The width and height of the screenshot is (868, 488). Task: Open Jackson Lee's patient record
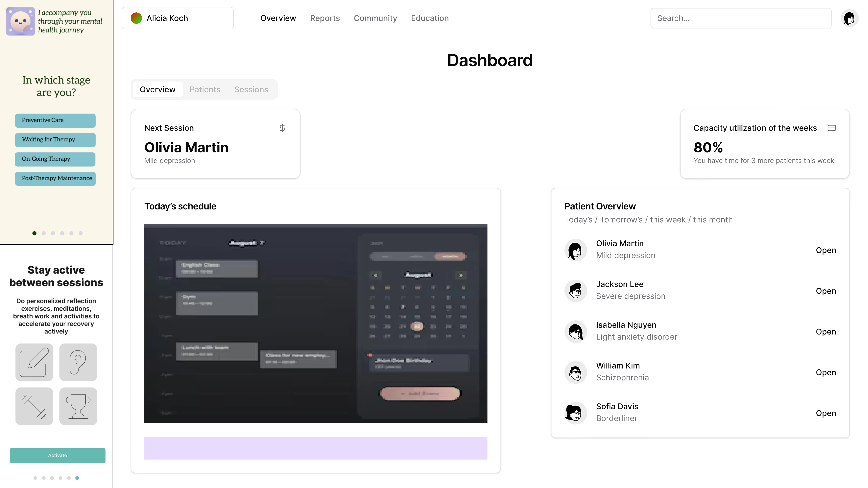pyautogui.click(x=826, y=291)
